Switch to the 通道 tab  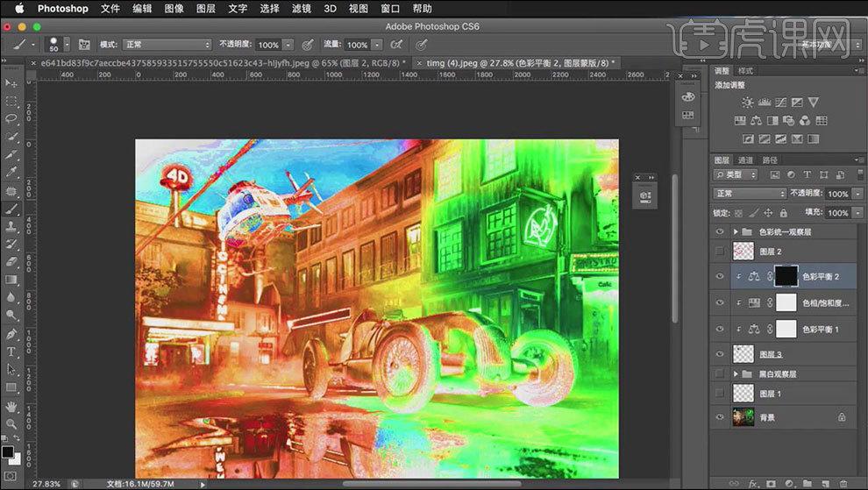tap(745, 160)
